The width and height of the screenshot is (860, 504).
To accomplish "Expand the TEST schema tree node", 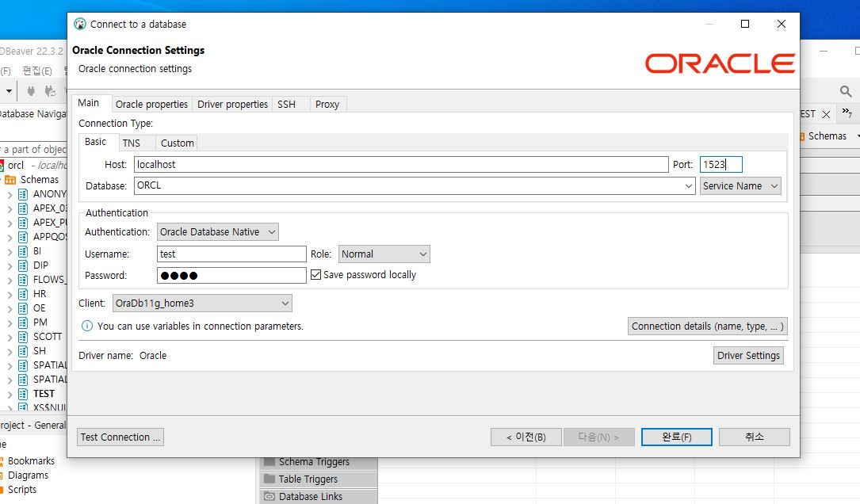I will (10, 394).
